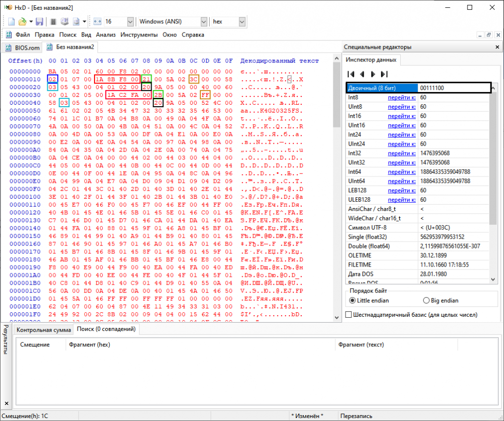Select Big endian byte order
Image resolution: width=504 pixels, height=421 pixels.
pos(426,301)
